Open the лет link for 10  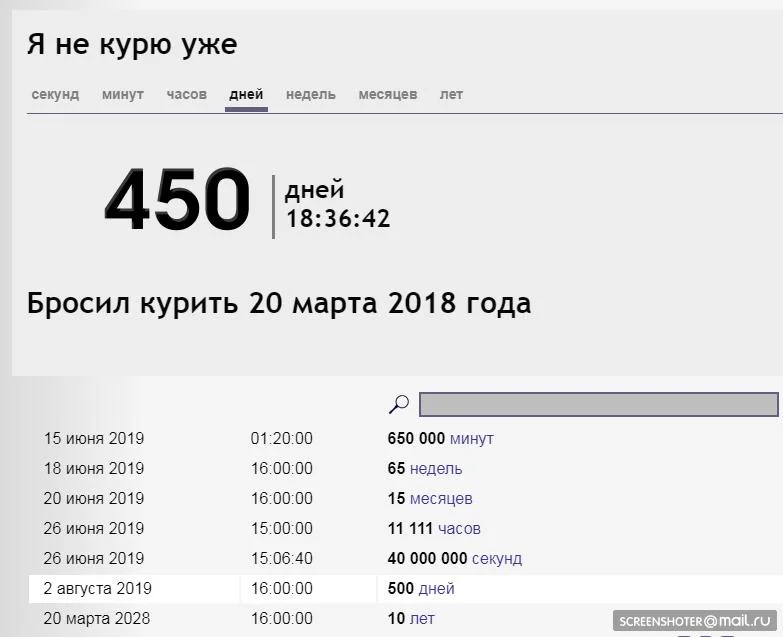tap(422, 618)
